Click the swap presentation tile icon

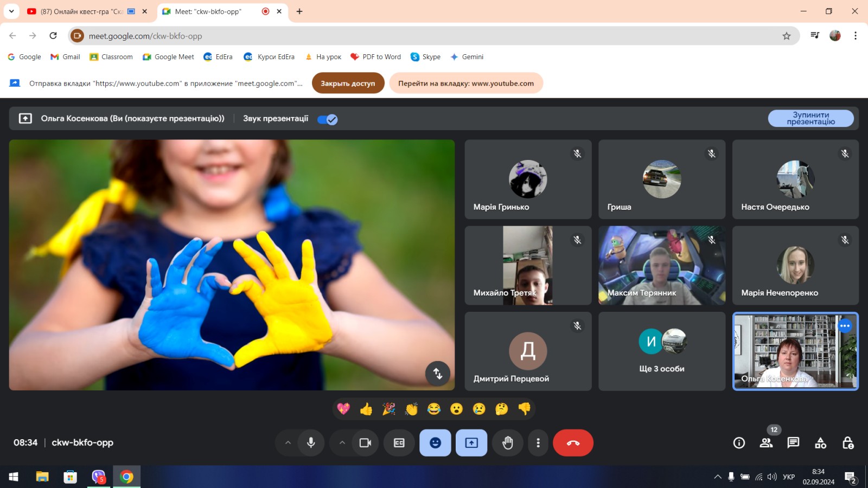pyautogui.click(x=437, y=374)
